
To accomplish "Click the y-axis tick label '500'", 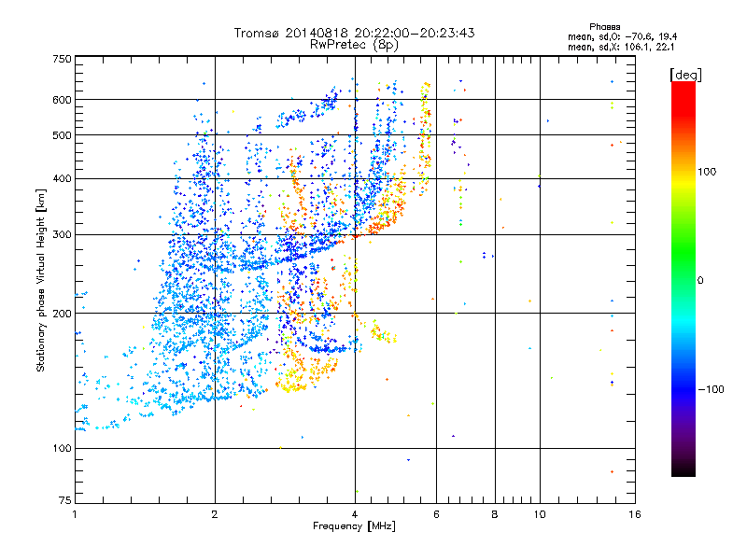I will click(62, 135).
